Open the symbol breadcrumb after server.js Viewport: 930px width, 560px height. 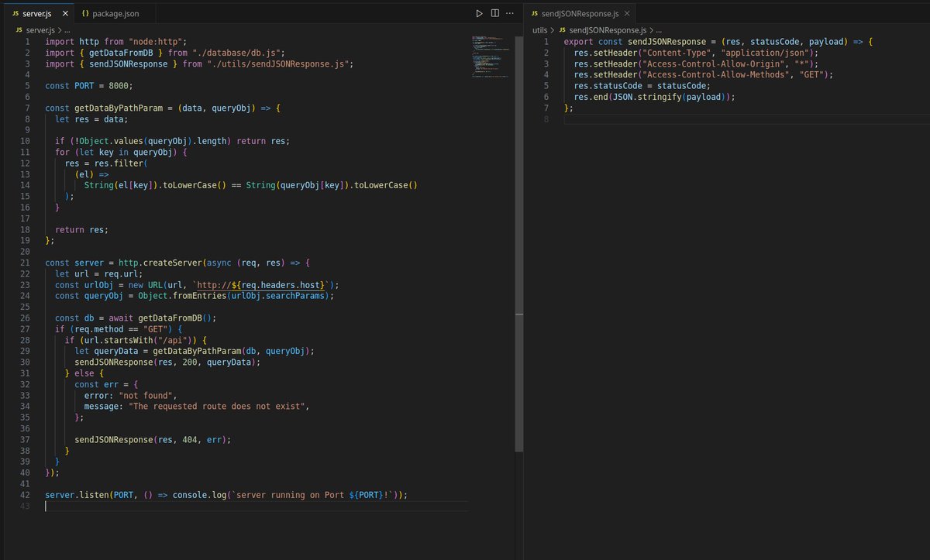click(x=69, y=29)
